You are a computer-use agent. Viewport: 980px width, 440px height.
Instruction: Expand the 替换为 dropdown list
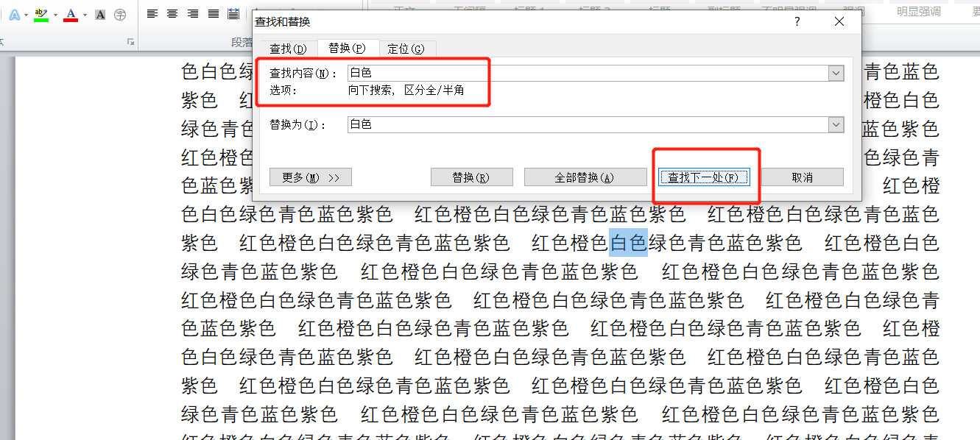click(836, 125)
